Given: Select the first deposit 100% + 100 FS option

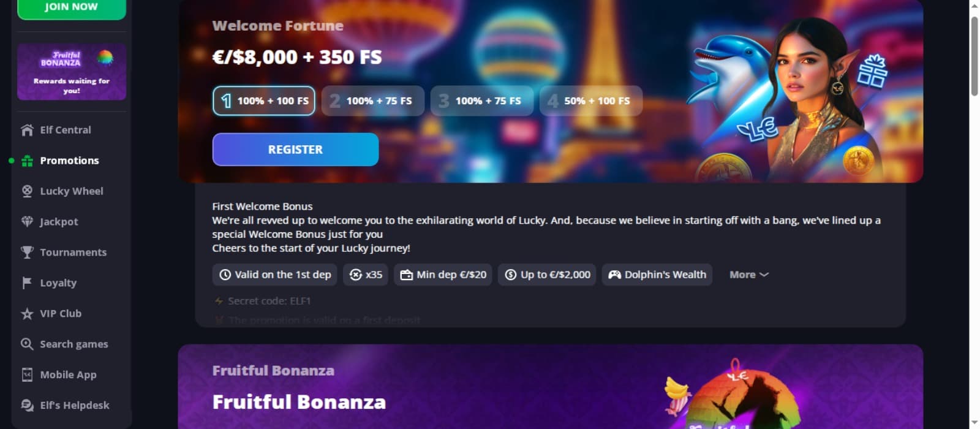Looking at the screenshot, I should [264, 101].
